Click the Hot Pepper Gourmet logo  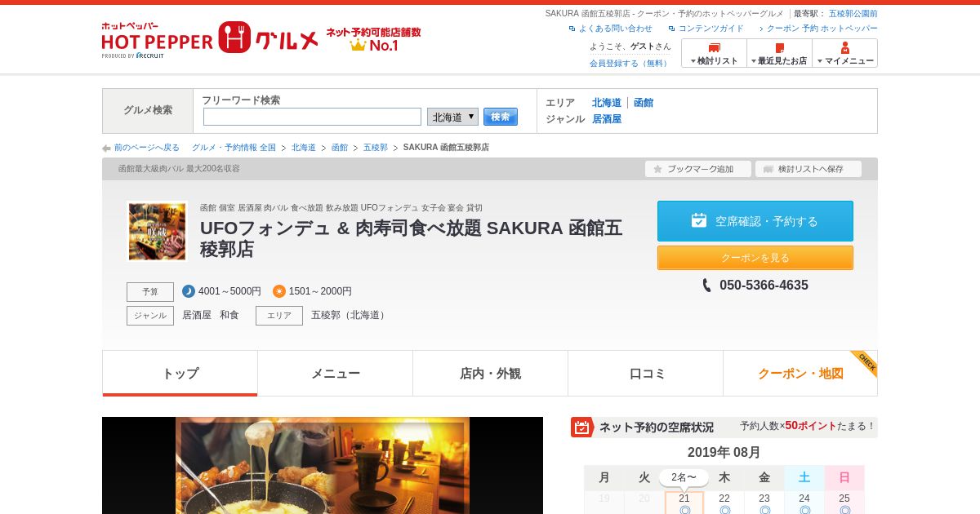[210, 39]
